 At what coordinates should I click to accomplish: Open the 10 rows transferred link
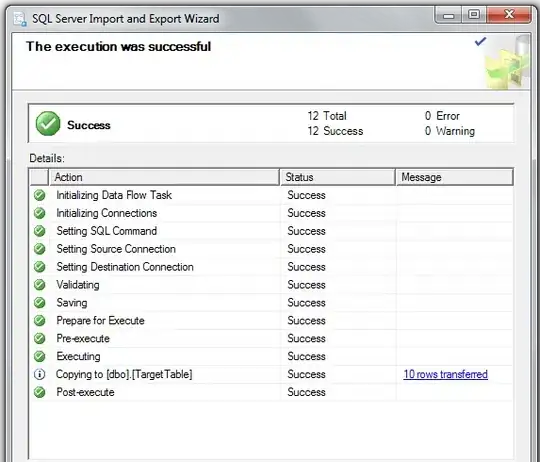point(445,374)
